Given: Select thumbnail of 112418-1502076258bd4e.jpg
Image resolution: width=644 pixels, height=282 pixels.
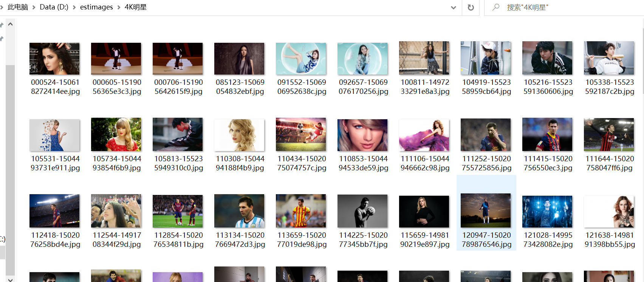Looking at the screenshot, I should (54, 211).
